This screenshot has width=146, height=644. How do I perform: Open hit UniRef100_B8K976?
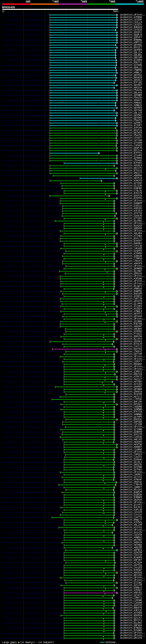131,608
